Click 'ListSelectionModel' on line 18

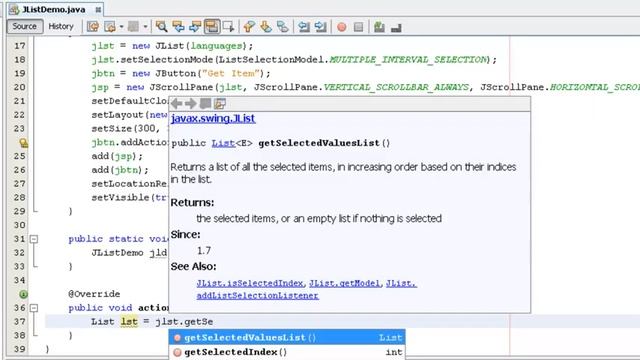point(272,60)
